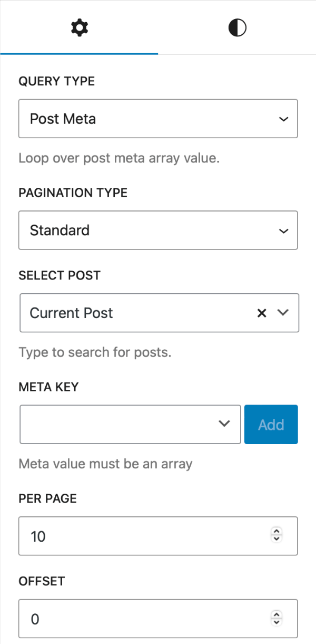Switch to the half-circle Styles tab
Image resolution: width=316 pixels, height=644 pixels.
(237, 28)
